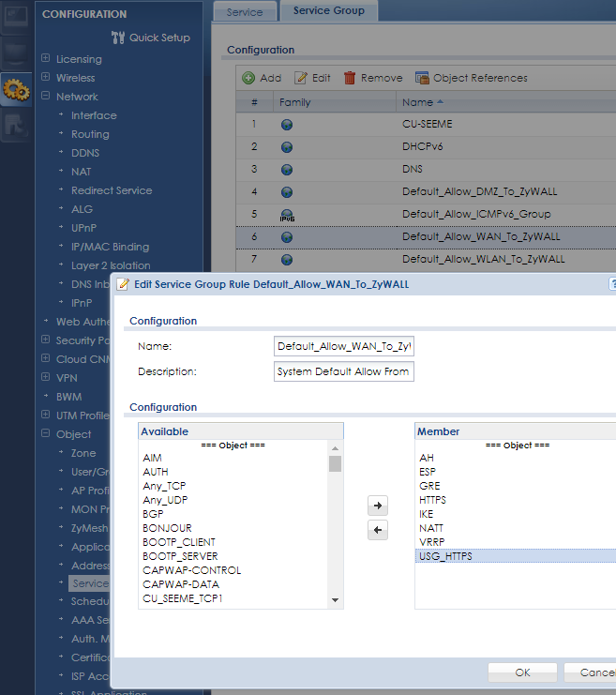
Task: Expand the Licensing tree node
Action: (x=45, y=59)
